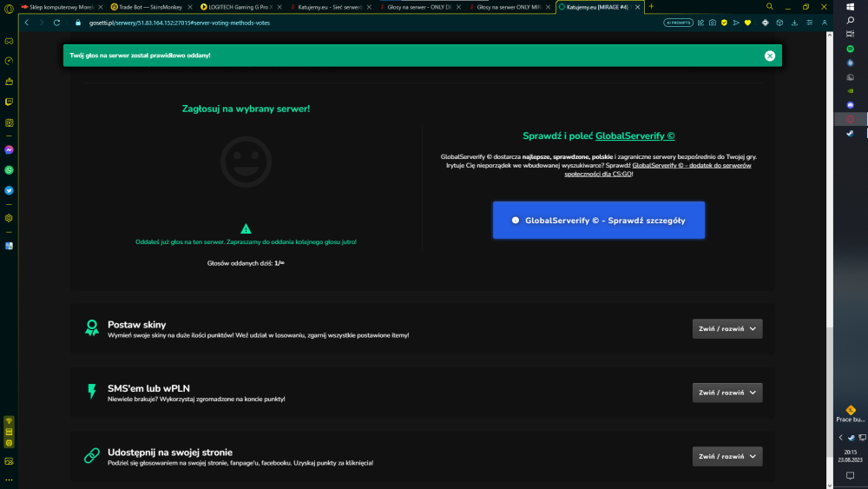Screen dimensions: 868x489
Task: Open Twitter in the sidebar
Action: 9,190
